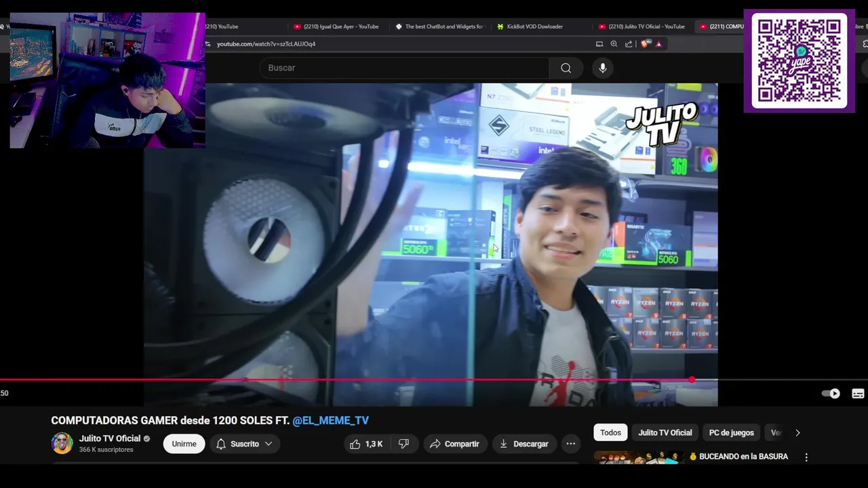Show more filter chips with right chevron
Viewport: 868px width, 488px height.
click(x=797, y=432)
